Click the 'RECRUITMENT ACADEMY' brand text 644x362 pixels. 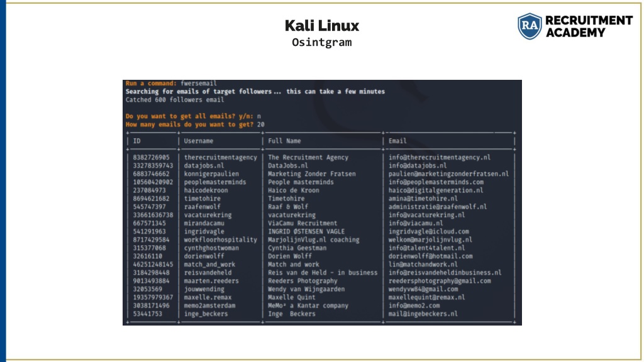[x=589, y=26]
